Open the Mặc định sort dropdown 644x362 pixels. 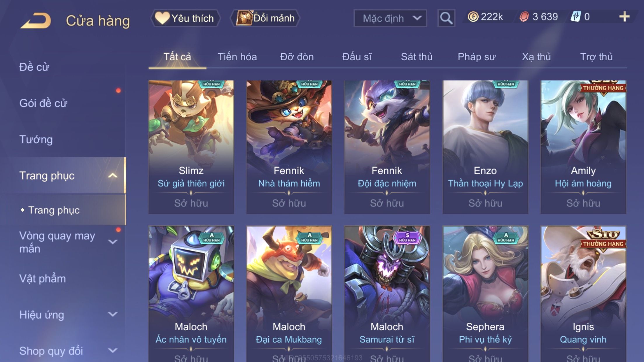coord(390,18)
